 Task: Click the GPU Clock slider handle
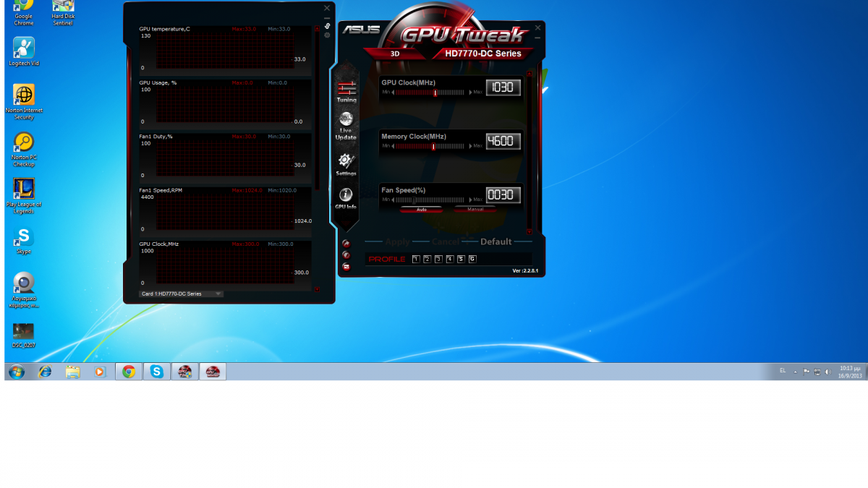click(x=435, y=93)
